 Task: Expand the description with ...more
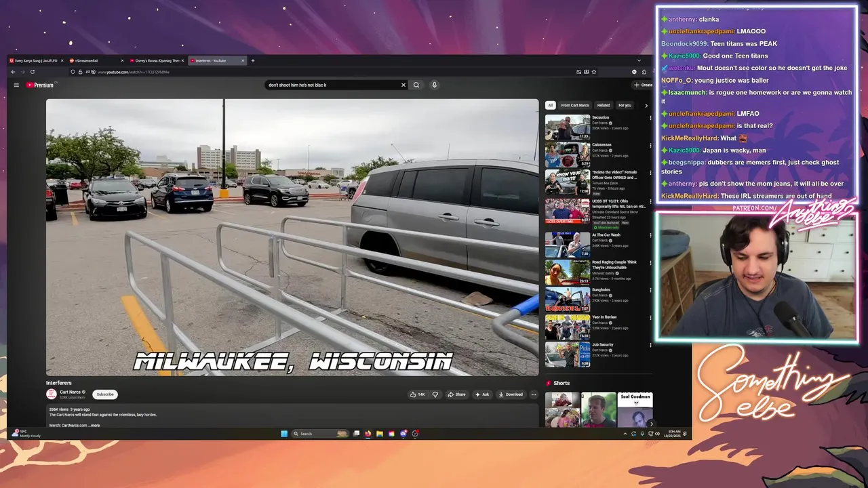pyautogui.click(x=94, y=426)
